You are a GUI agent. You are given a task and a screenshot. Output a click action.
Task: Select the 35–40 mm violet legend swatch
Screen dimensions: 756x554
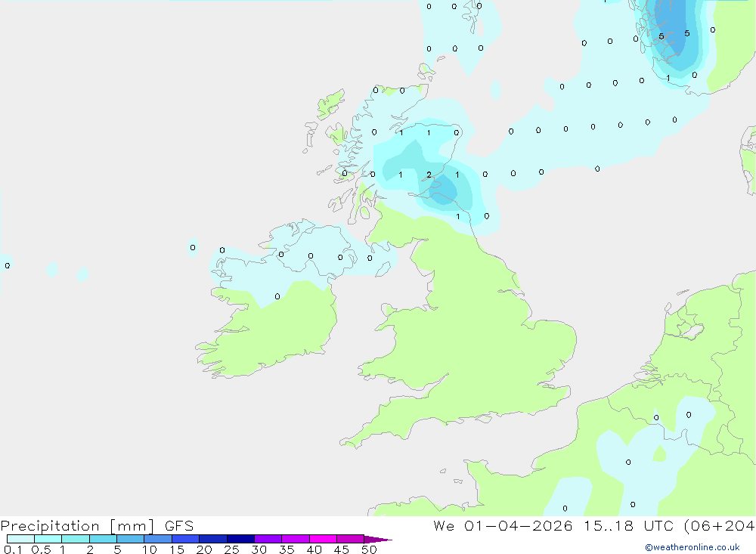click(x=296, y=539)
